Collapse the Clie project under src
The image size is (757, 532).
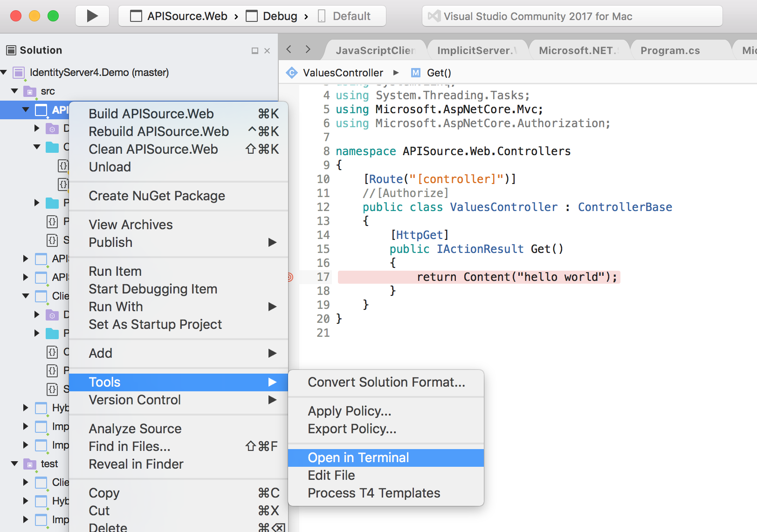26,296
